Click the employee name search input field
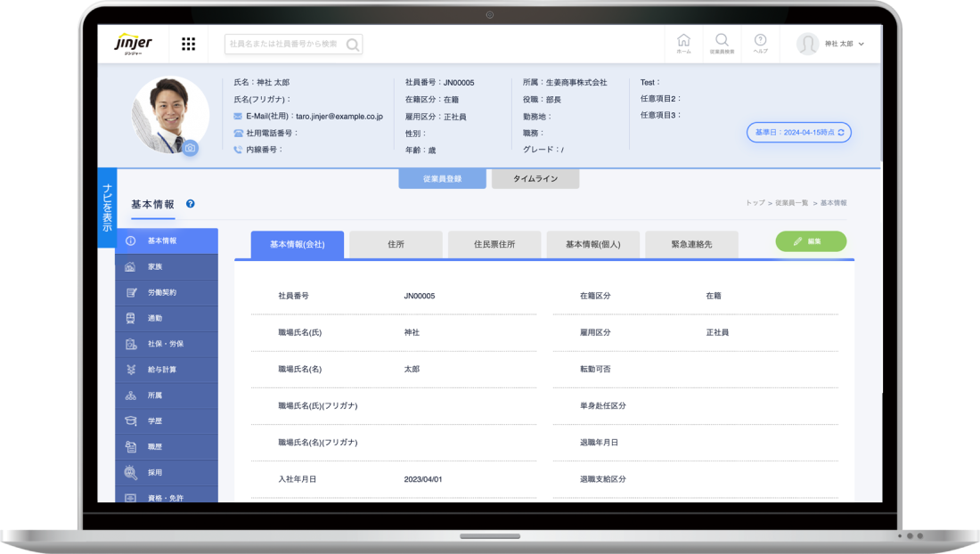 click(x=283, y=44)
